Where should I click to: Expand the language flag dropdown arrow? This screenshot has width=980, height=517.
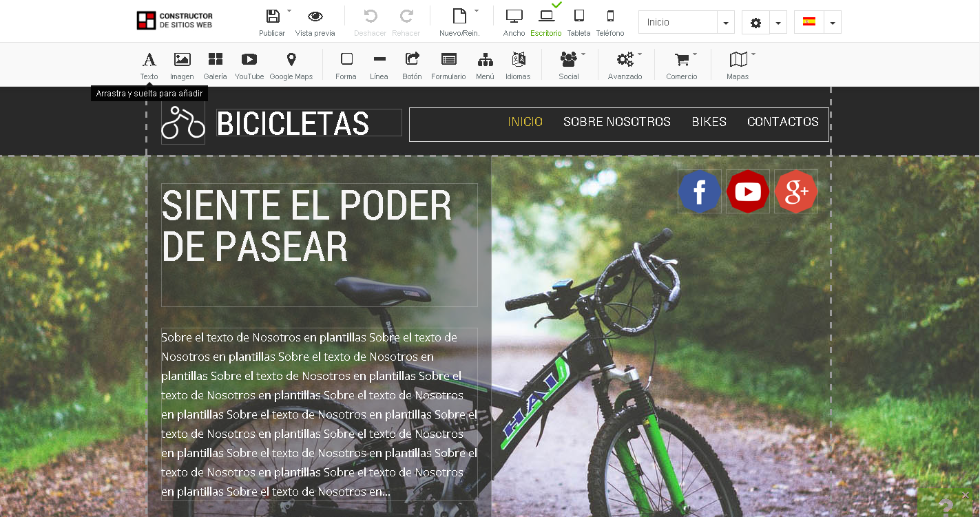coord(833,23)
